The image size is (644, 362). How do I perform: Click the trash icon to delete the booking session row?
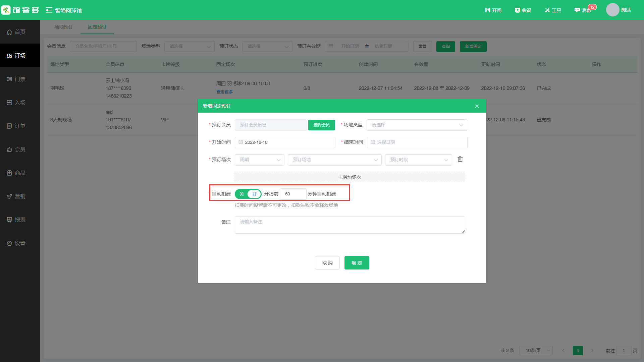pos(460,159)
